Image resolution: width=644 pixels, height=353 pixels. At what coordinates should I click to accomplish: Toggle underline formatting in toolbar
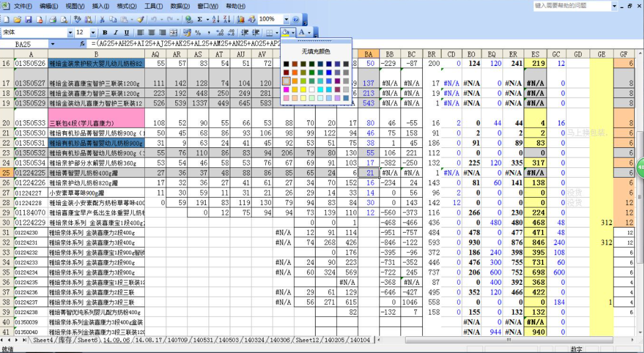click(x=125, y=33)
